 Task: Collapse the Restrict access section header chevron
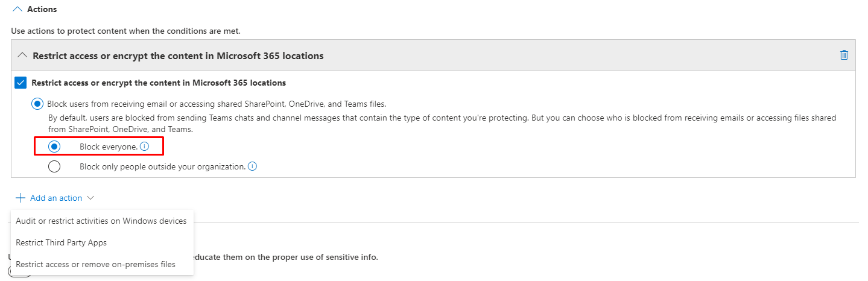tap(22, 55)
